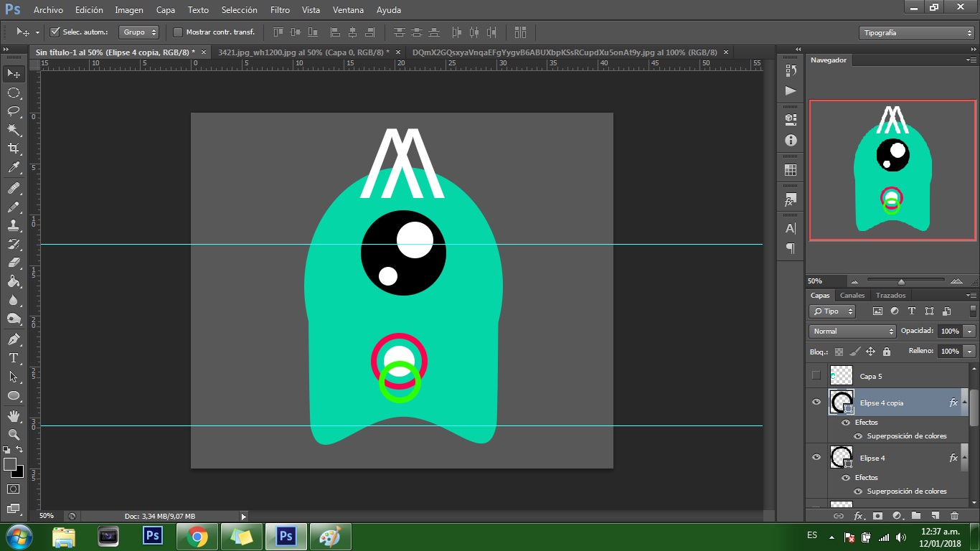This screenshot has width=980, height=551.
Task: Open the Normal blend mode dropdown
Action: click(853, 331)
